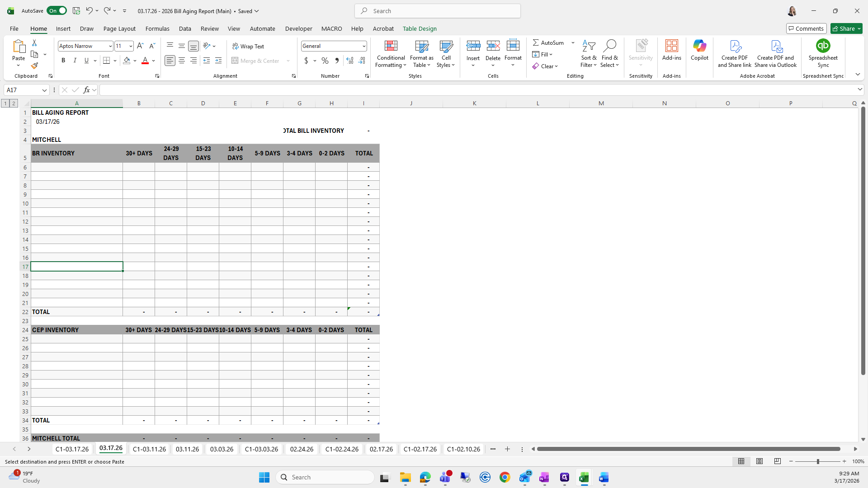
Task: Click the Borders icon in the Font group
Action: (x=107, y=61)
